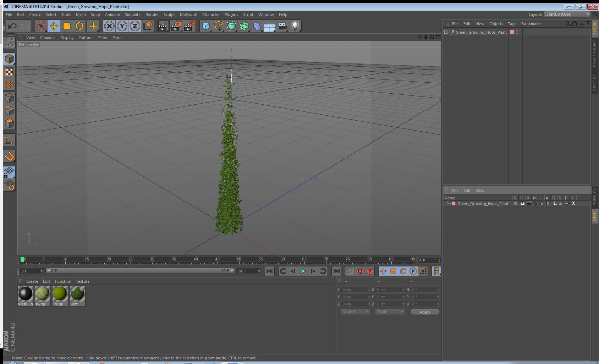Switch to Points mode
This screenshot has height=364, width=599.
tap(10, 98)
